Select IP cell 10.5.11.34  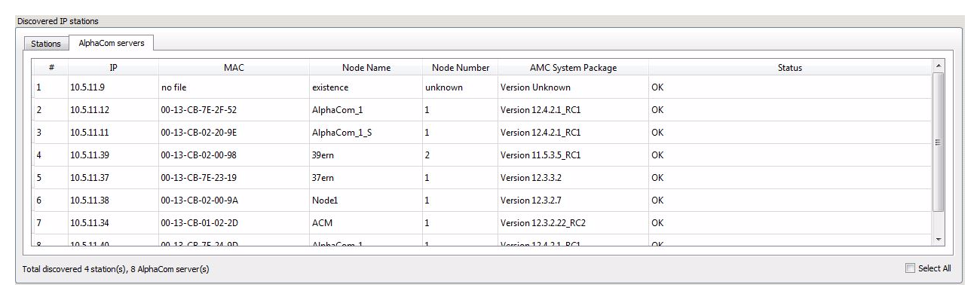click(x=113, y=223)
